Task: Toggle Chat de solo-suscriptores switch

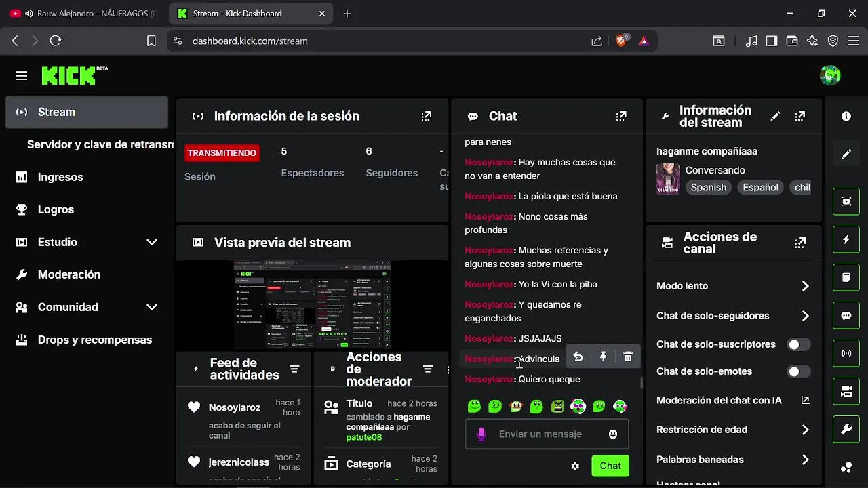Action: [x=798, y=344]
